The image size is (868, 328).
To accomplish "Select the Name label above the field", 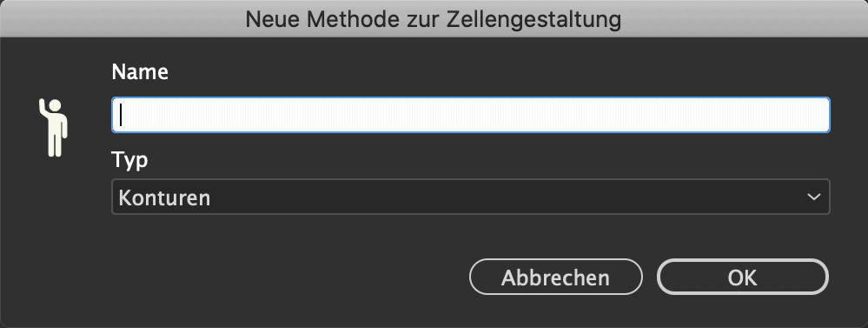I will pos(140,72).
